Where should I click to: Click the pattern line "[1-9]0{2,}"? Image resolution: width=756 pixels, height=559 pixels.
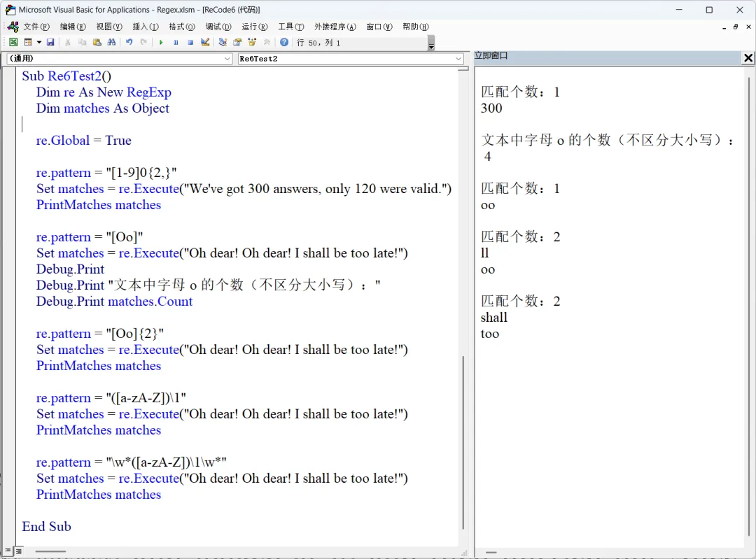coord(106,173)
